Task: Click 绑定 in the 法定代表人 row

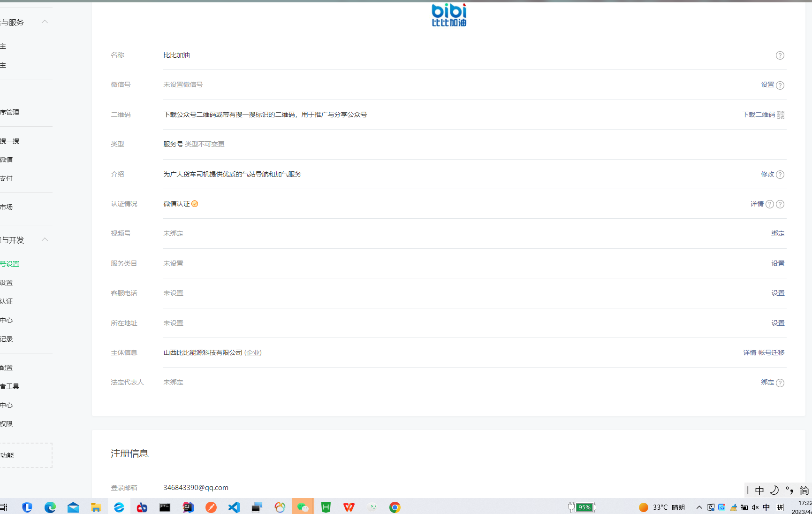Action: (767, 382)
